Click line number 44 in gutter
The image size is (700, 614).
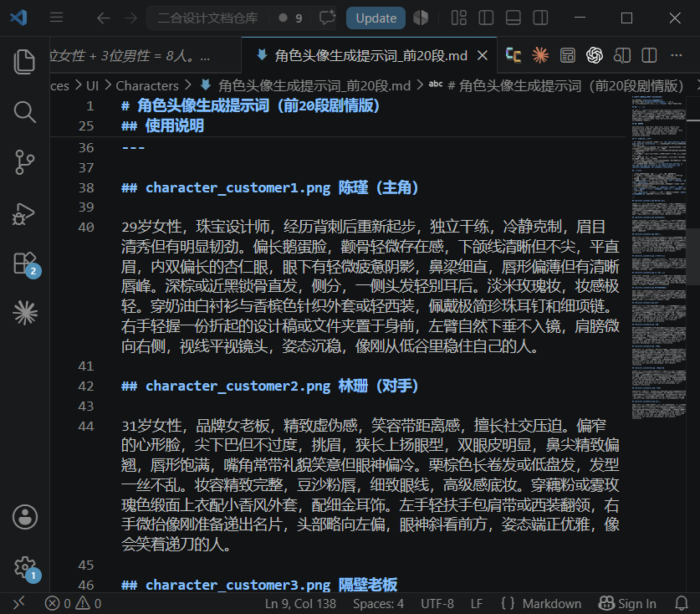(86, 426)
